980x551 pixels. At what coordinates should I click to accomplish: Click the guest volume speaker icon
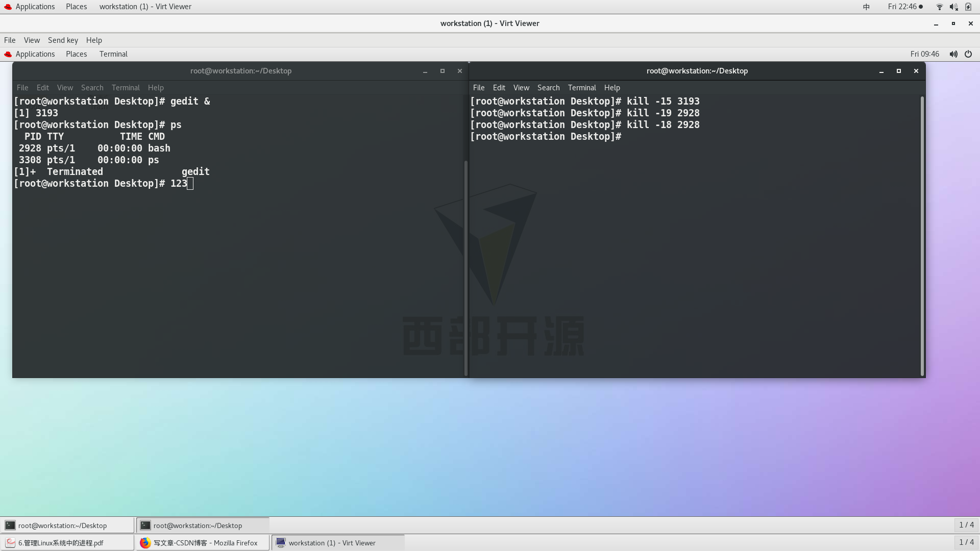(953, 54)
